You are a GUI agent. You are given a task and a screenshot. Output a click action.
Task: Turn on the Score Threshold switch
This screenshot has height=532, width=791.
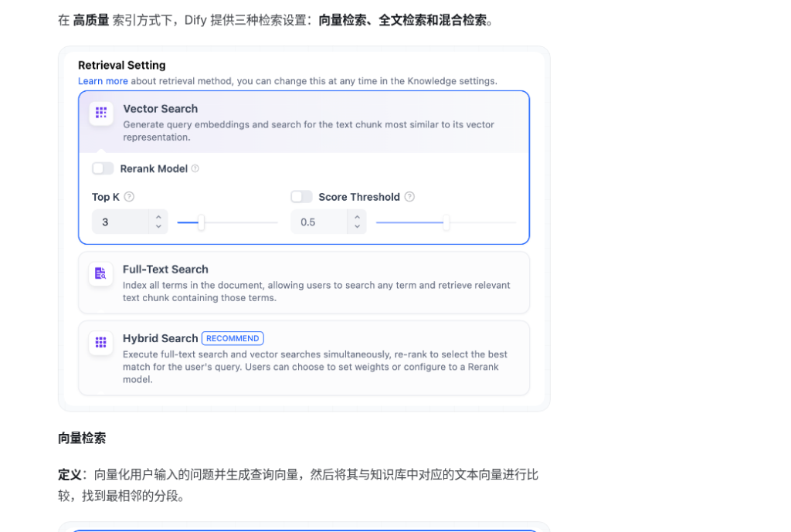coord(302,197)
